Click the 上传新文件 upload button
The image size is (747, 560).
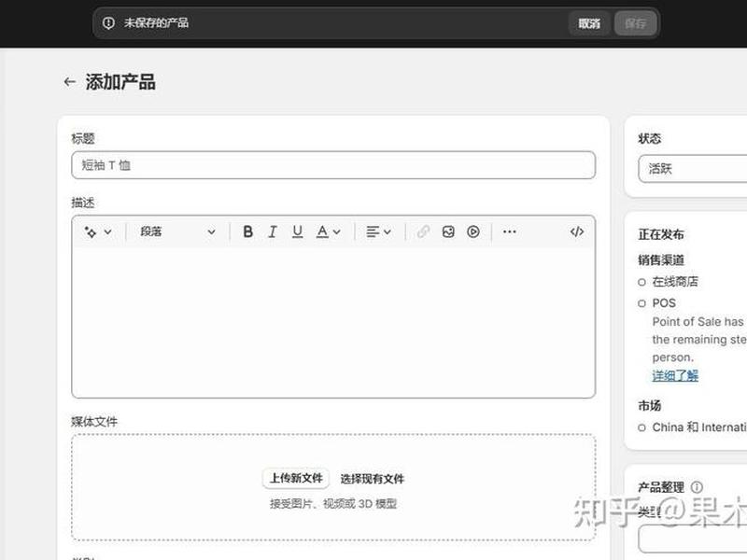tap(296, 478)
